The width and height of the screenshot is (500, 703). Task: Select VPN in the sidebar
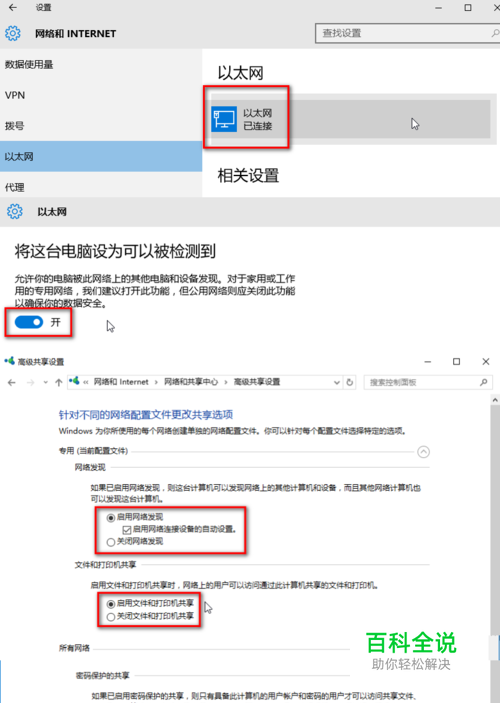point(101,95)
